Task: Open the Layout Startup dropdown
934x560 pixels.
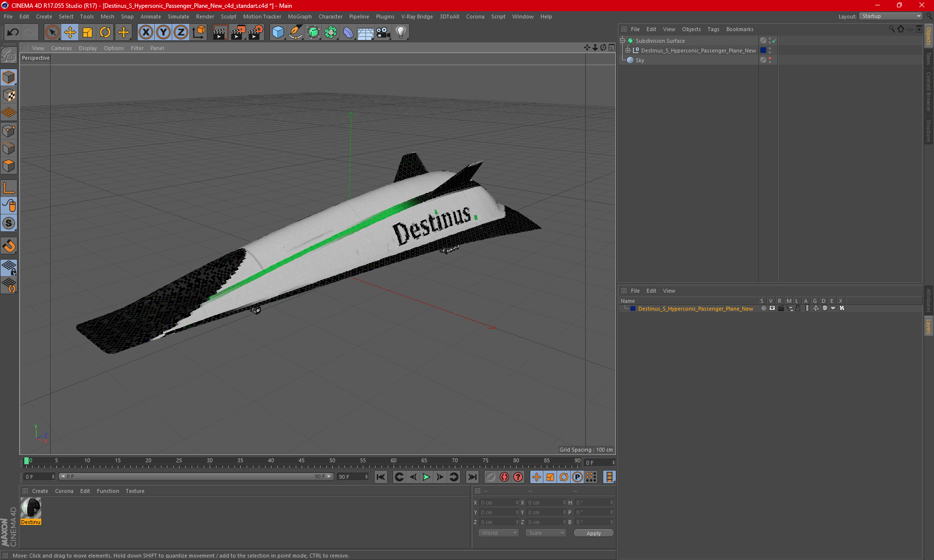Action: tap(891, 16)
